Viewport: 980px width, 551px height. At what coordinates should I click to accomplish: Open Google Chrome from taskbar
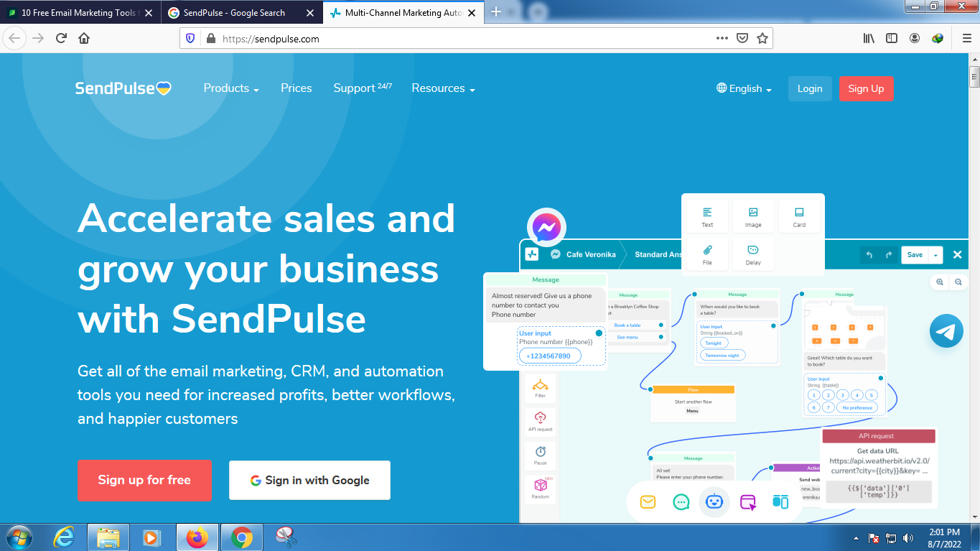[242, 537]
